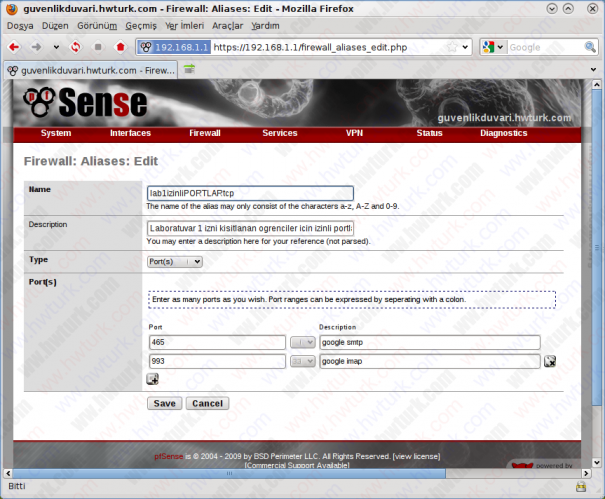Open the System navigation menu
Viewport: 605px width, 499px height.
point(56,133)
